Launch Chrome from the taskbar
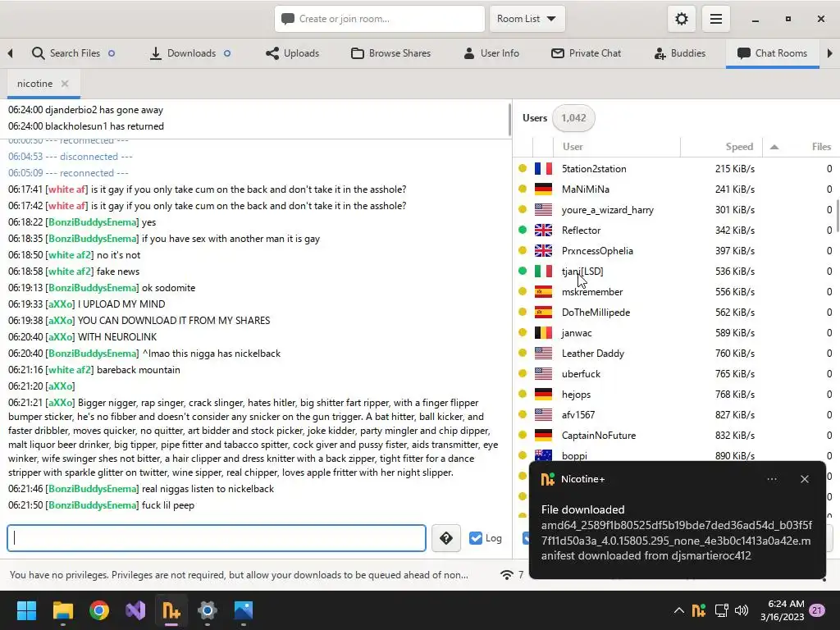This screenshot has width=840, height=630. coord(99,610)
